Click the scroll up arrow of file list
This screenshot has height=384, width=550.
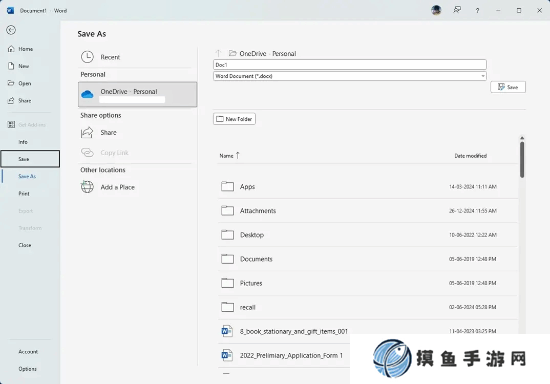point(522,138)
